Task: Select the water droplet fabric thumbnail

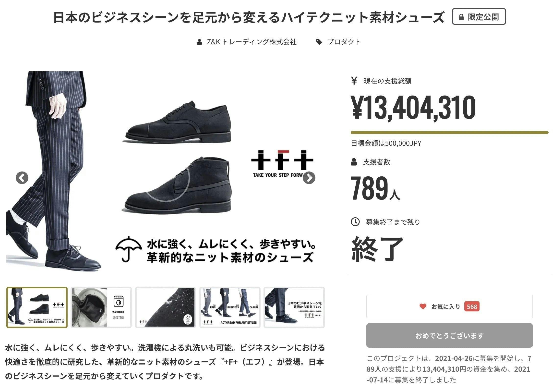Action: click(166, 307)
